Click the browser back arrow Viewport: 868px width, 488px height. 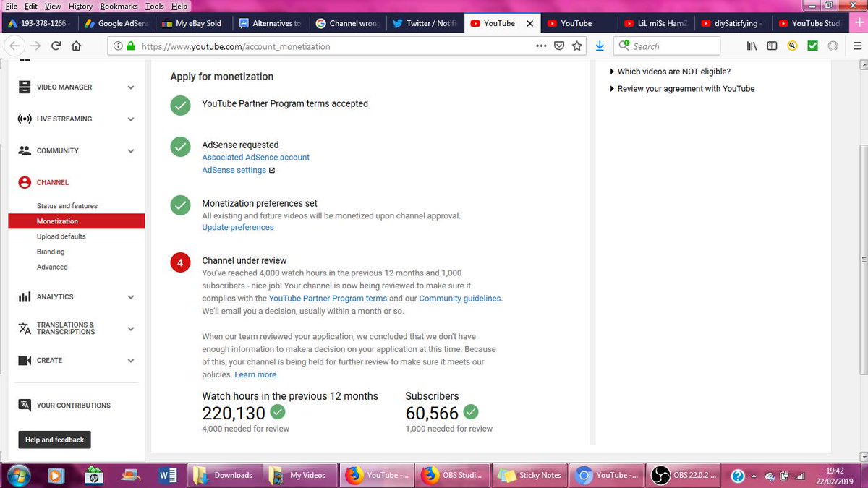(x=14, y=46)
